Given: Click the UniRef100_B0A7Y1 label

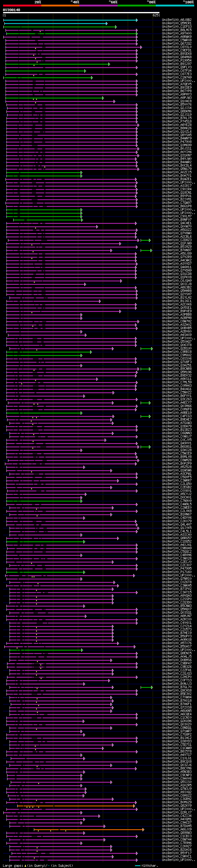Looking at the screenshot, I should click(x=177, y=176).
